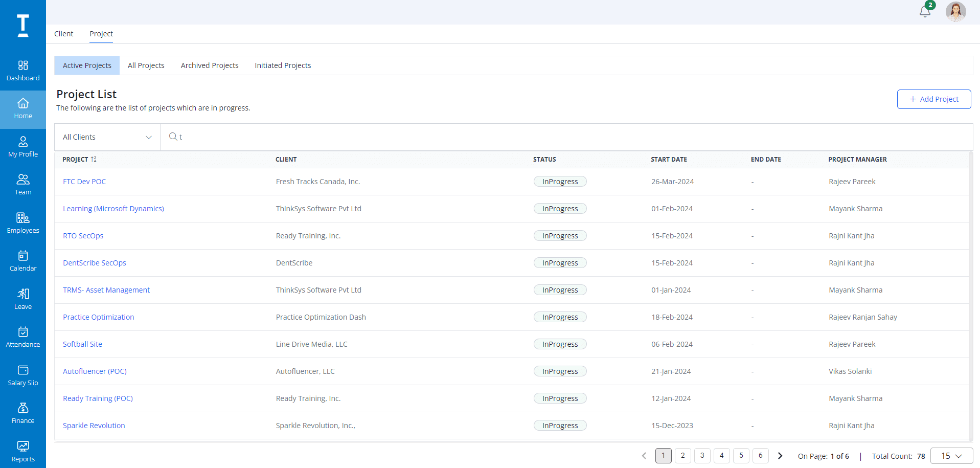
Task: Click Line Drive Media, LLC client cell
Action: 312,344
